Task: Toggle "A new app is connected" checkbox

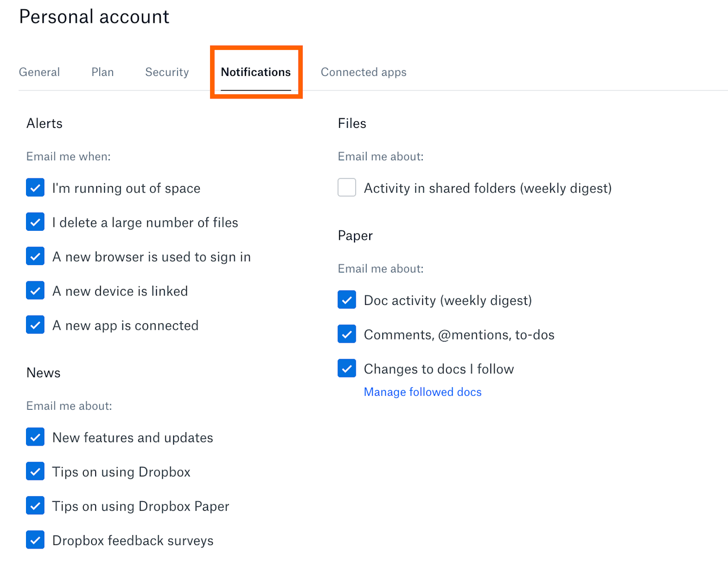Action: pos(35,324)
